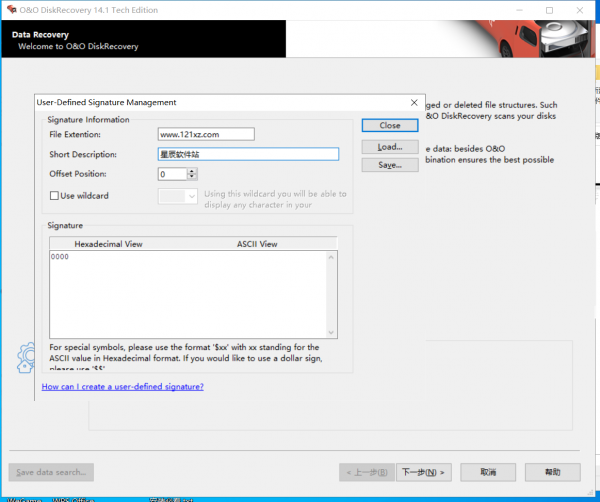The width and height of the screenshot is (600, 502).
Task: Select the ASCII View column header
Action: (x=257, y=244)
